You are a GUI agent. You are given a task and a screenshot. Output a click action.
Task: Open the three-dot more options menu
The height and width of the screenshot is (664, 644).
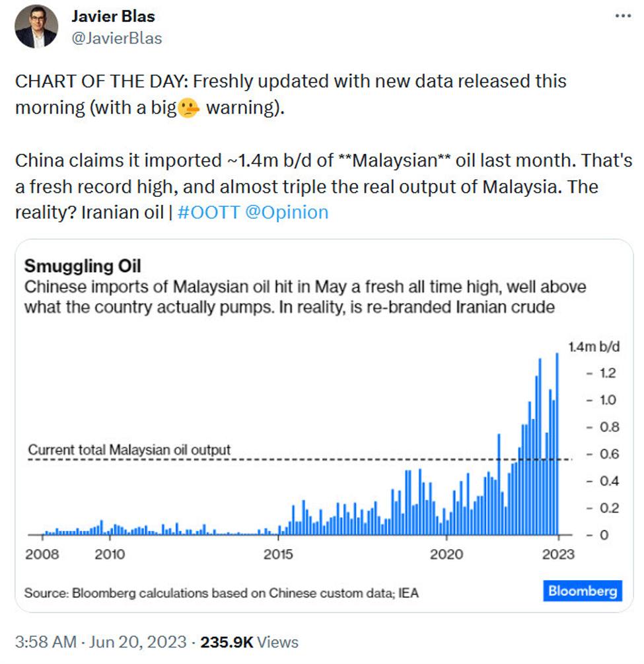pyautogui.click(x=622, y=16)
